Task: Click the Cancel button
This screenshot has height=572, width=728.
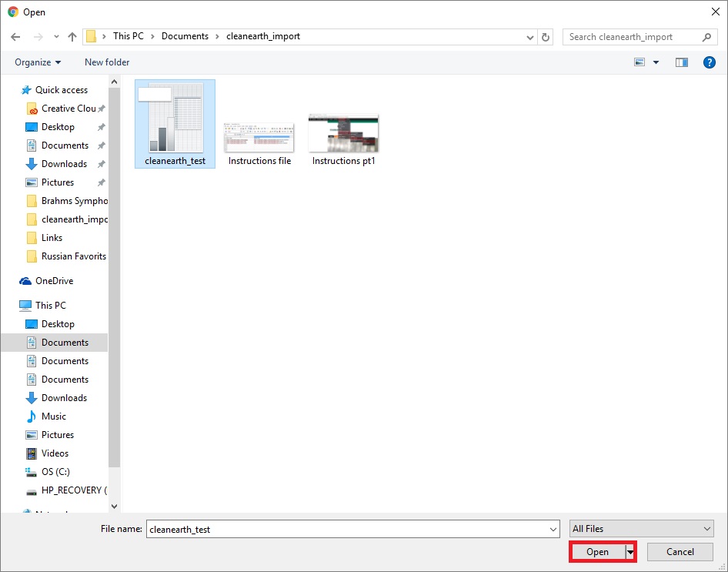Action: pyautogui.click(x=680, y=552)
